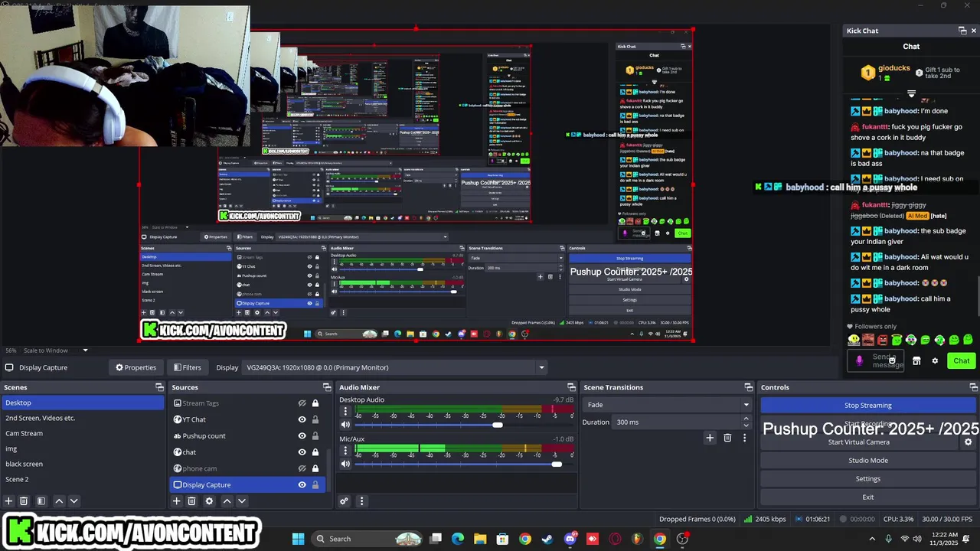Click Start Virtual Camera button
The height and width of the screenshot is (551, 980).
pyautogui.click(x=859, y=442)
